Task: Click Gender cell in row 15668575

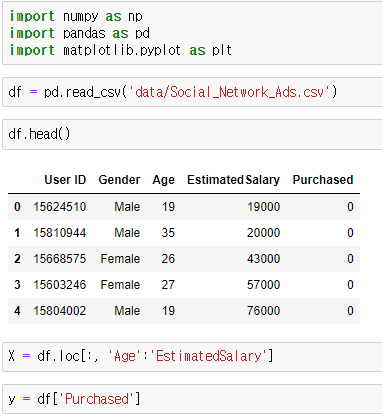Action: pyautogui.click(x=120, y=259)
